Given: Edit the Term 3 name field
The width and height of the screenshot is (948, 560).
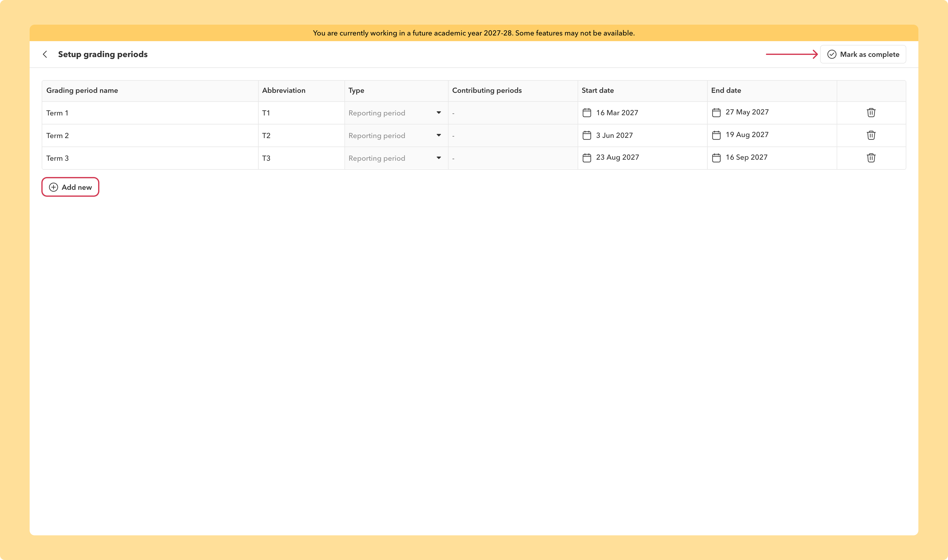Looking at the screenshot, I should [x=150, y=158].
